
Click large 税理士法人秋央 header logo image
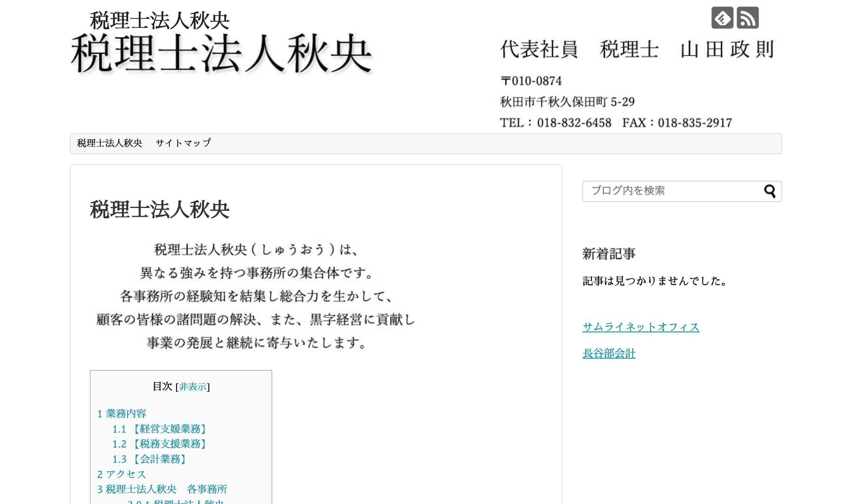(x=221, y=54)
